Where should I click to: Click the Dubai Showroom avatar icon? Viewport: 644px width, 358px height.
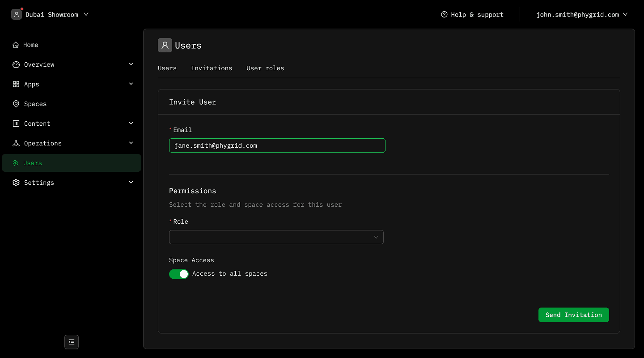pos(17,14)
